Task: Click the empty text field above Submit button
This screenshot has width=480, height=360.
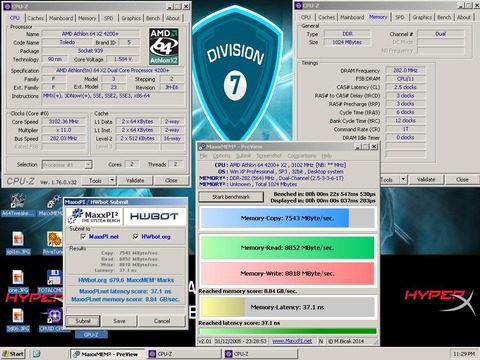Action: click(125, 310)
